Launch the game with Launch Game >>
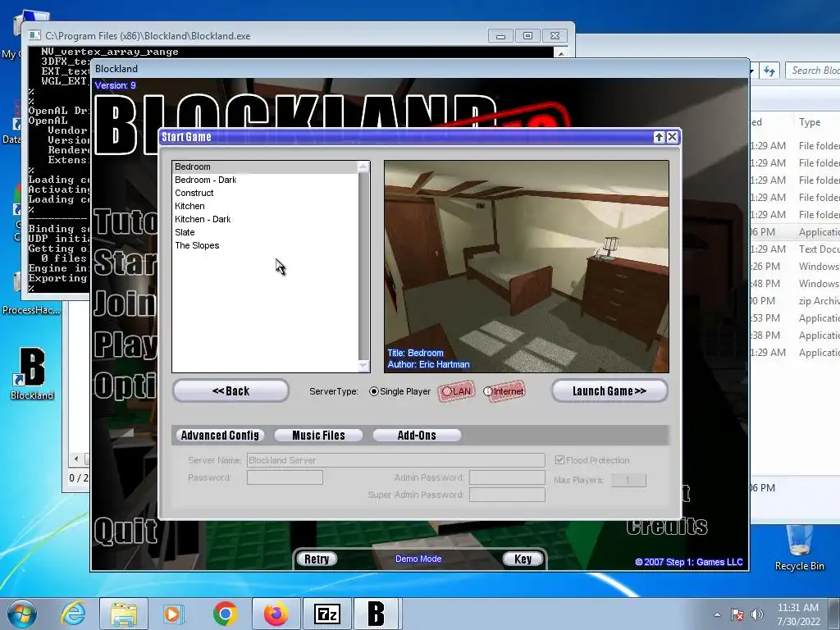This screenshot has width=840, height=630. click(x=609, y=391)
